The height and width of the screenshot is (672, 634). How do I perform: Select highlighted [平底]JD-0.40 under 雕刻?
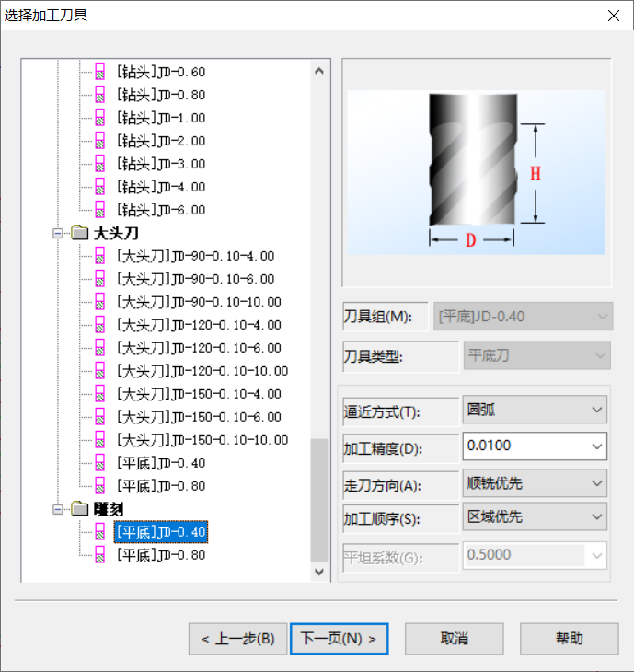click(x=161, y=532)
